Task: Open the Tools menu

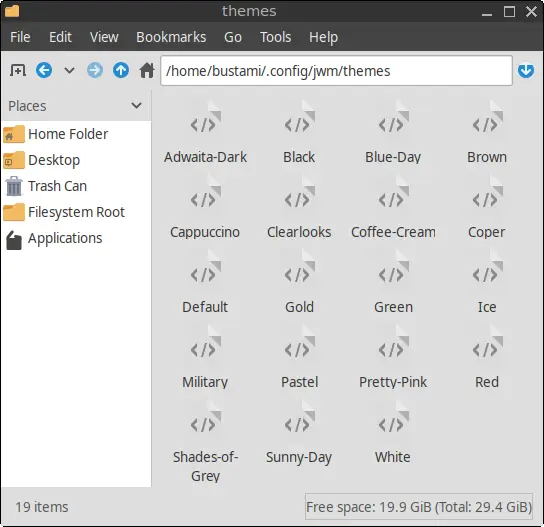Action: point(275,37)
